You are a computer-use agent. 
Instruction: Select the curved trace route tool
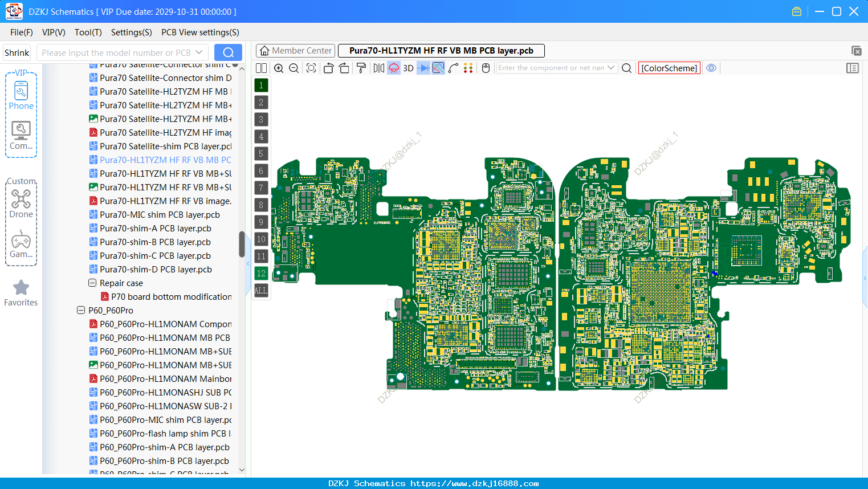(x=453, y=68)
